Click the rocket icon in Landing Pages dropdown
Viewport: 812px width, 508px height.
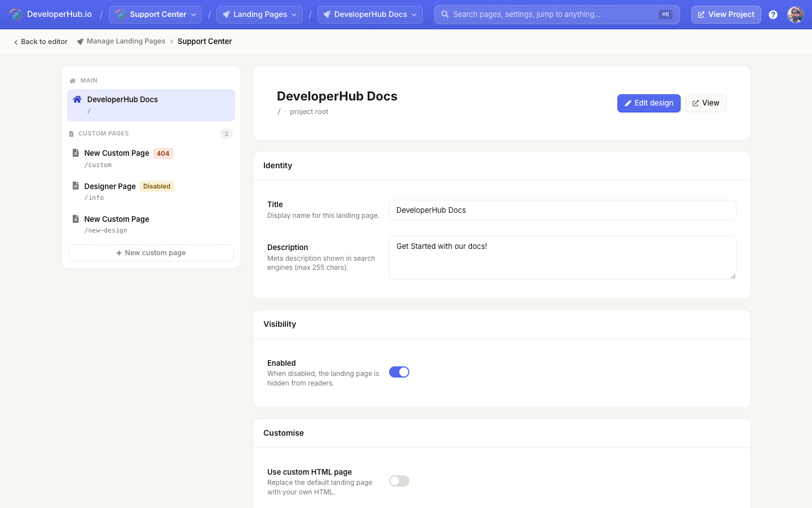[x=226, y=15]
